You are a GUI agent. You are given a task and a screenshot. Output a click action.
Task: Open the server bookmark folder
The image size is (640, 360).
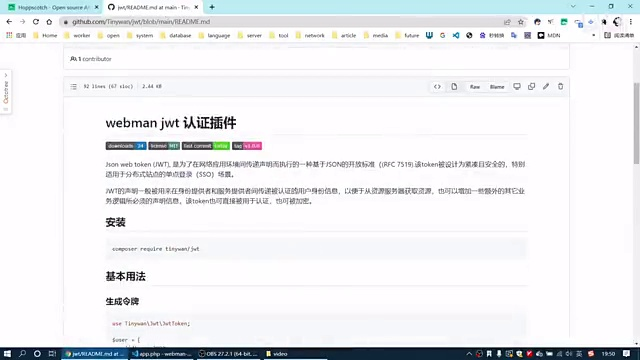pos(249,36)
